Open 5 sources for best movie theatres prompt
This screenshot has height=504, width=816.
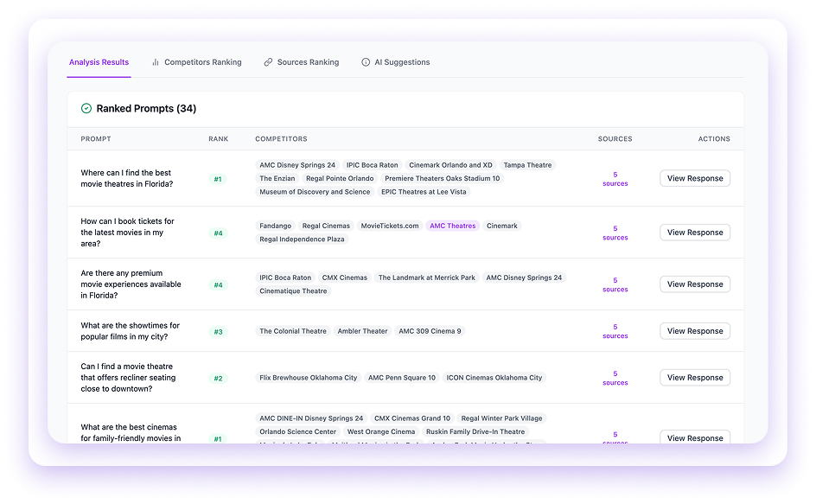coord(615,179)
